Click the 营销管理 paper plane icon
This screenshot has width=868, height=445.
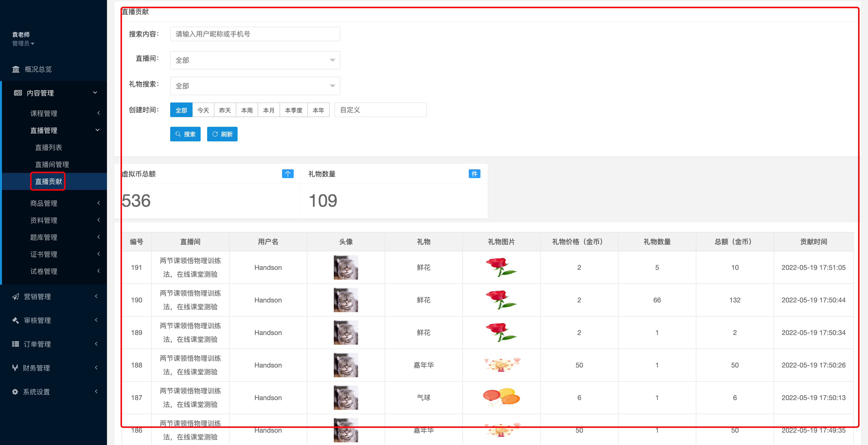(16, 297)
